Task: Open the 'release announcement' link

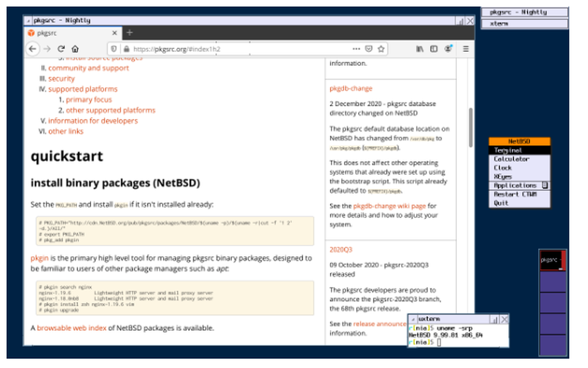Action: coord(379,324)
